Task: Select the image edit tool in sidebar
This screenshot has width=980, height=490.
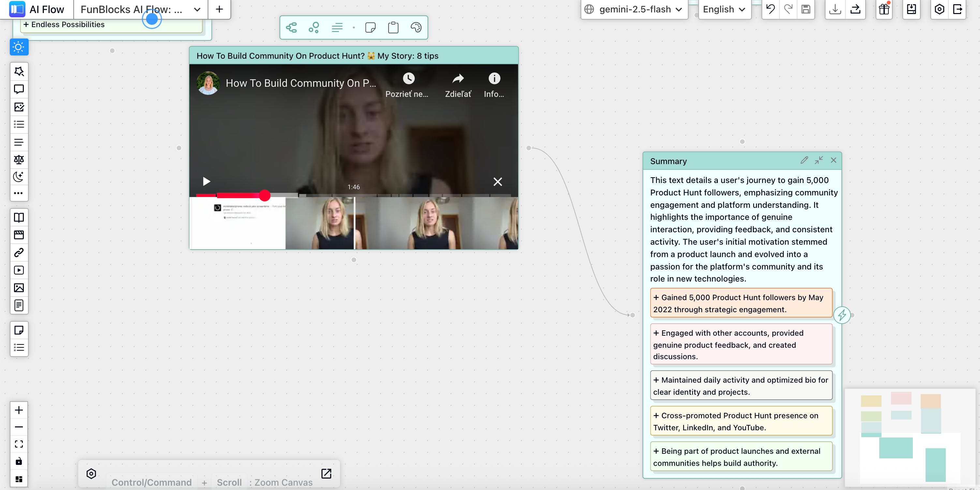Action: pos(19,107)
